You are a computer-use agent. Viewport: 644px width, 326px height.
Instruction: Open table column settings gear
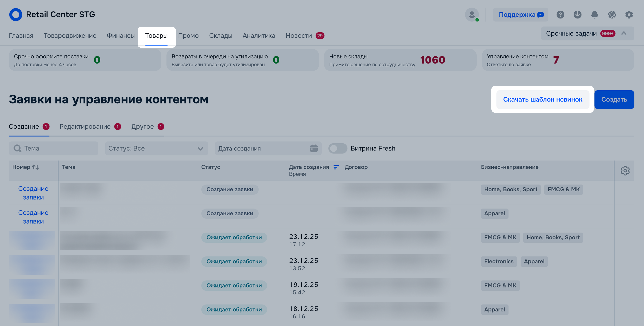625,171
